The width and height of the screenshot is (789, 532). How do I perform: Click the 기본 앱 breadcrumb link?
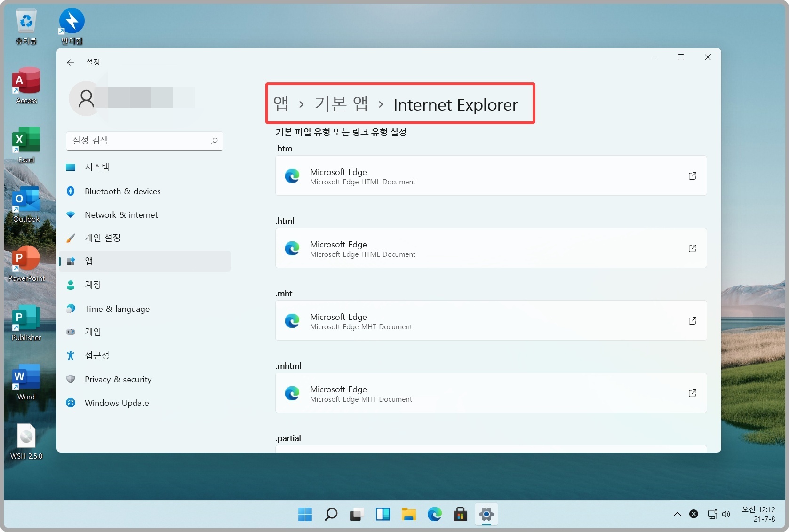tap(341, 104)
